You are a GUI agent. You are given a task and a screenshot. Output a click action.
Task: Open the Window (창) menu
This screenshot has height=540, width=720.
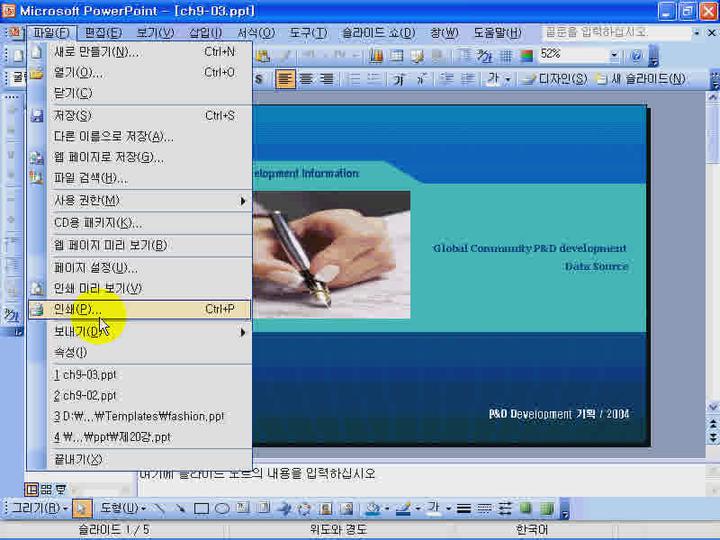coord(444,33)
